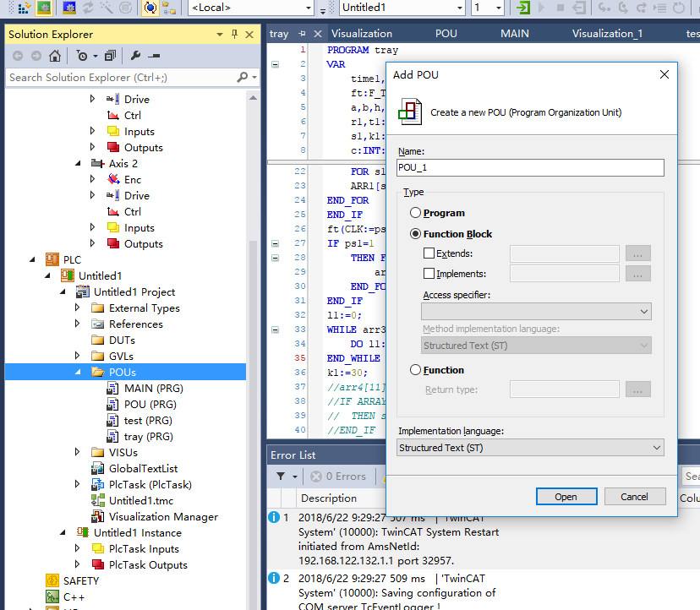Image resolution: width=700 pixels, height=610 pixels.
Task: Select the Function radio button
Action: click(415, 369)
